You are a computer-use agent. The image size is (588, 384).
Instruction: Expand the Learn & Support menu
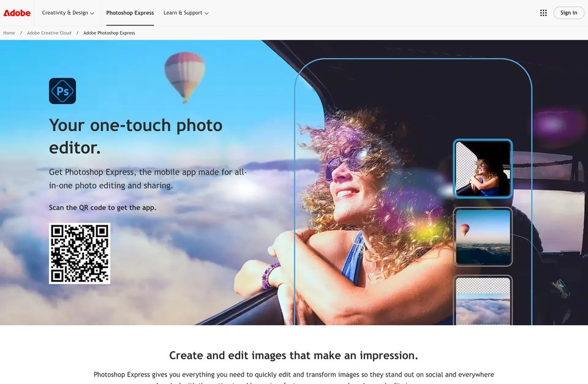pos(186,13)
